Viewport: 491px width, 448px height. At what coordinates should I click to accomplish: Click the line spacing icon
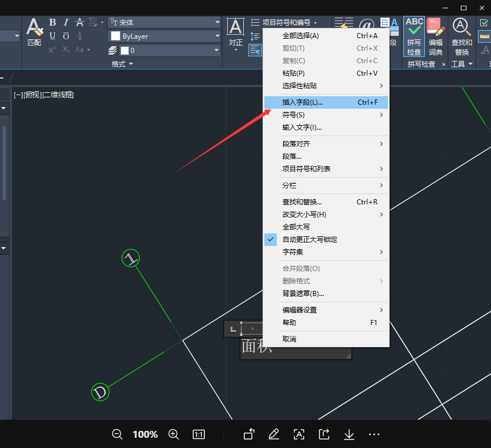pos(255,36)
